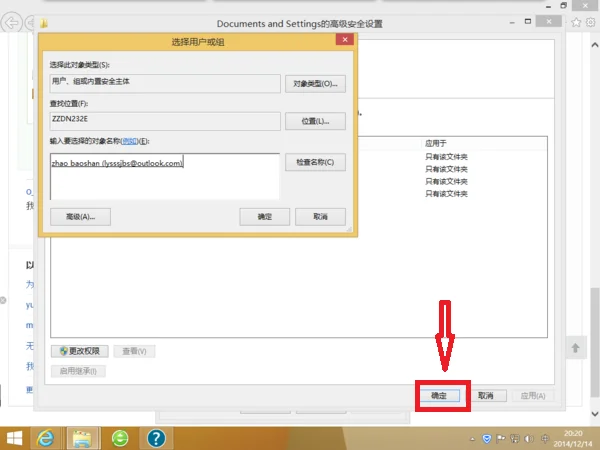Click into the object name text field
The height and width of the screenshot is (450, 600).
tap(165, 176)
